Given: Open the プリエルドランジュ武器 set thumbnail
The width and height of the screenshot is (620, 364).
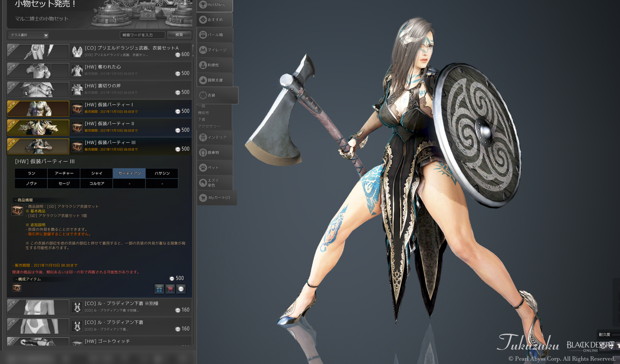Looking at the screenshot, I should coord(38,52).
